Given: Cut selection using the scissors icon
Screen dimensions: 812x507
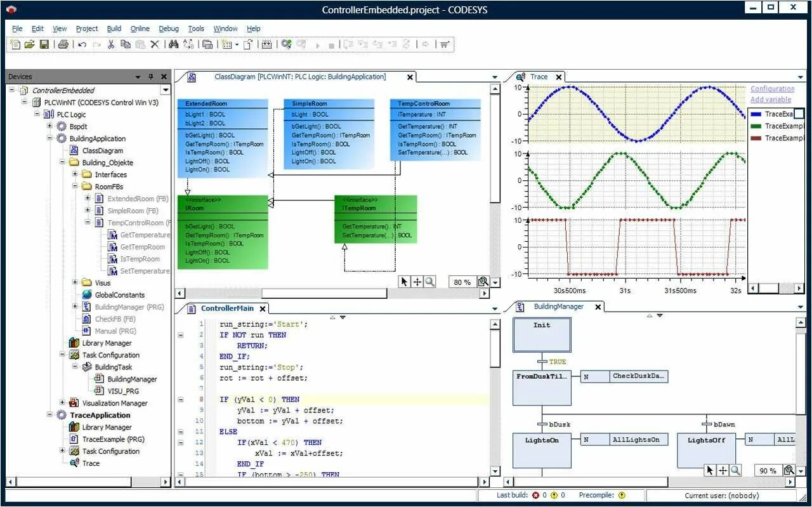Looking at the screenshot, I should (111, 44).
